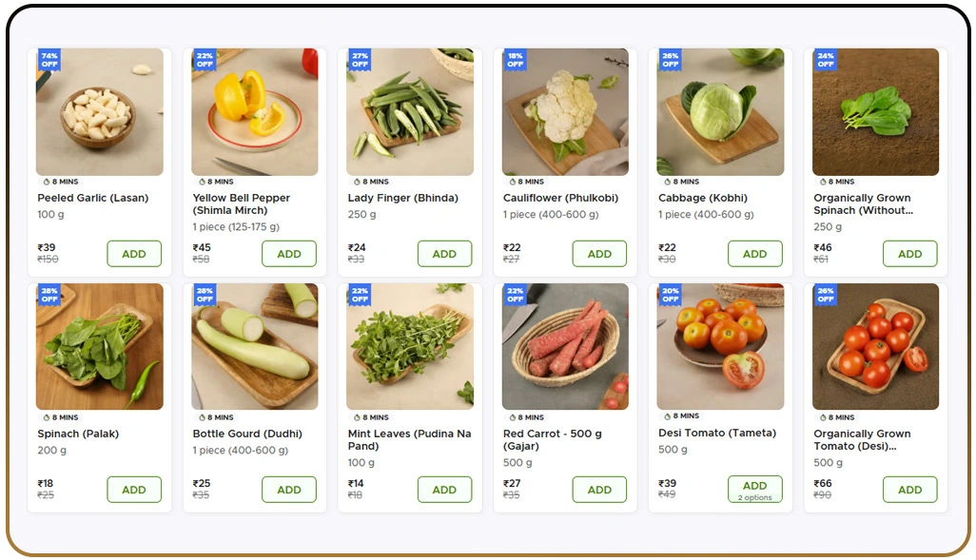Click the 20% OFF badge on Desi Tomato
976x560 pixels.
670,295
